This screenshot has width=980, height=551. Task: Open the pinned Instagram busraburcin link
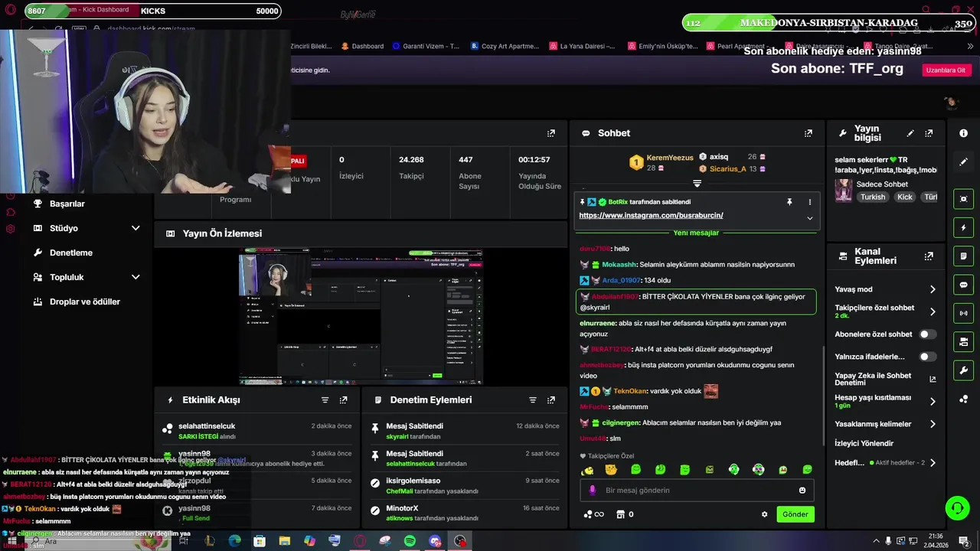tap(651, 216)
